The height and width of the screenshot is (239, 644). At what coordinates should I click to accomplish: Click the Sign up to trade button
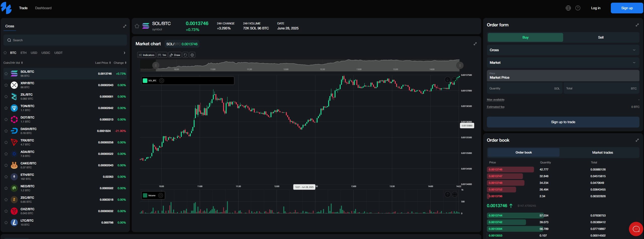[563, 122]
